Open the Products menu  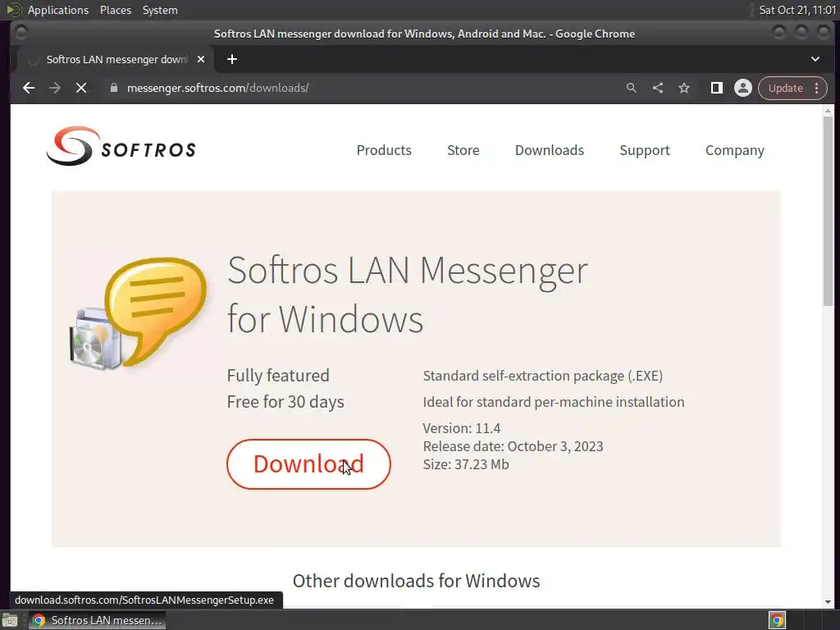384,150
